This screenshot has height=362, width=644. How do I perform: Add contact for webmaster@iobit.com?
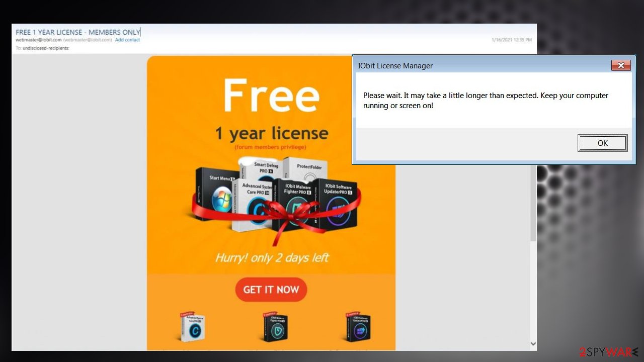(x=127, y=40)
